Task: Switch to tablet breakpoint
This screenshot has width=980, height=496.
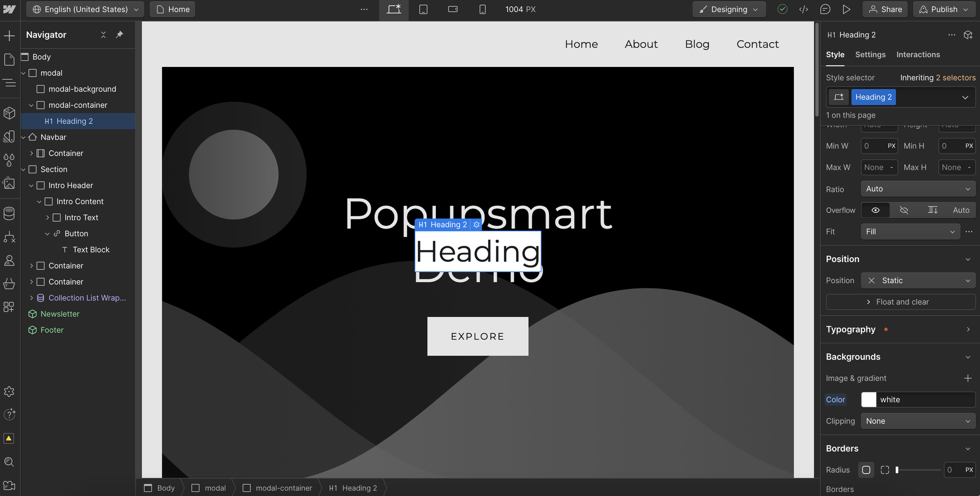Action: pos(423,10)
